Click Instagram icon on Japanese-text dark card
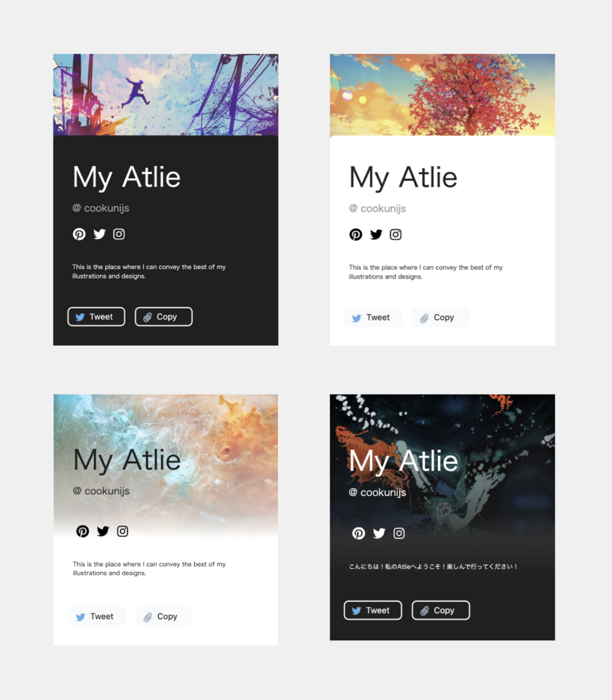This screenshot has height=700, width=612. pyautogui.click(x=399, y=533)
